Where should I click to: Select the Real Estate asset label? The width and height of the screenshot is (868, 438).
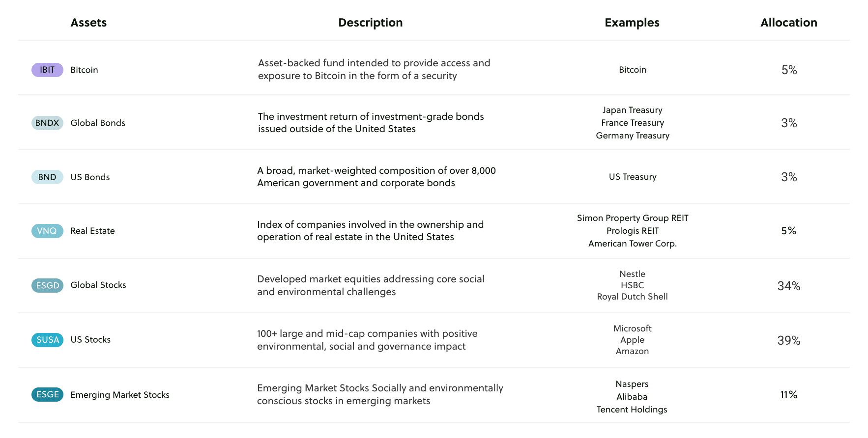tap(92, 231)
